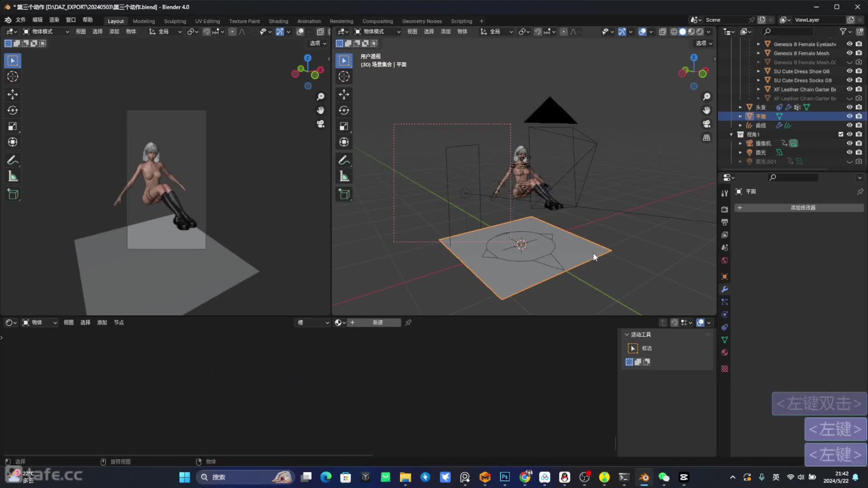Click the pan hand icon in left viewport
Viewport: 868px width, 488px height.
pyautogui.click(x=321, y=110)
